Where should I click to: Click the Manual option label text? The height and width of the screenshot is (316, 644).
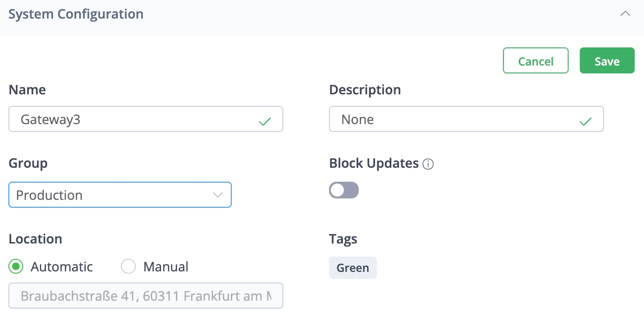click(166, 267)
